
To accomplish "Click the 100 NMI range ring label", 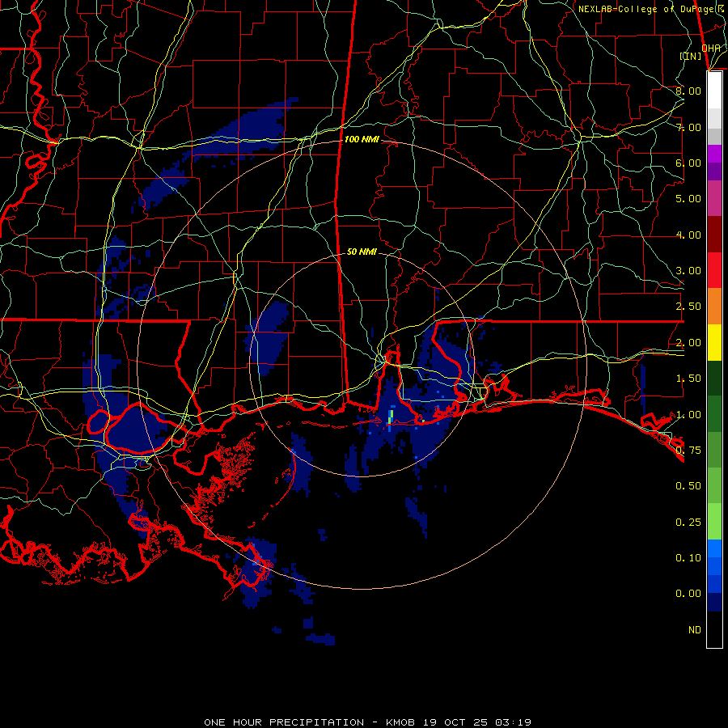I will click(362, 139).
